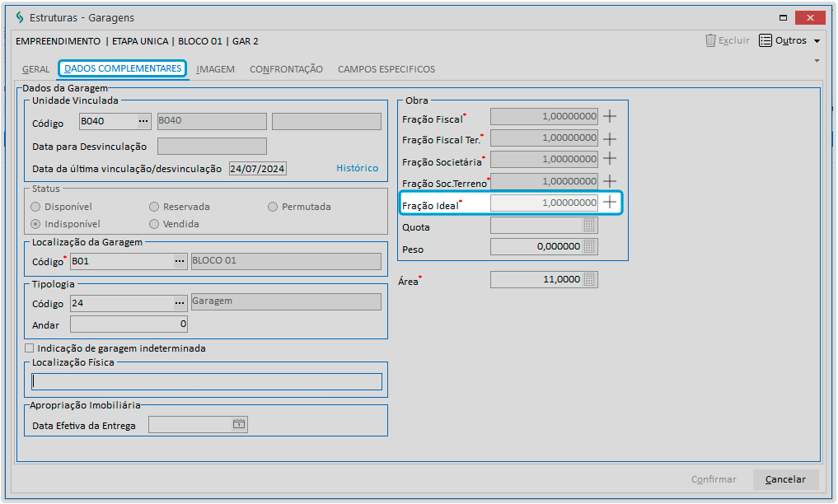Click the Histórico link
838x504 pixels.
click(357, 168)
